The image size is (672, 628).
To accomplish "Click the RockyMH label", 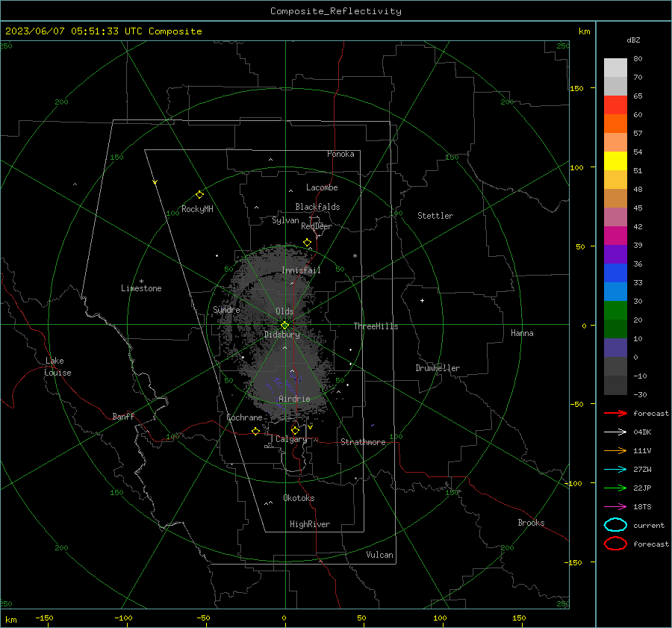I will tap(197, 209).
